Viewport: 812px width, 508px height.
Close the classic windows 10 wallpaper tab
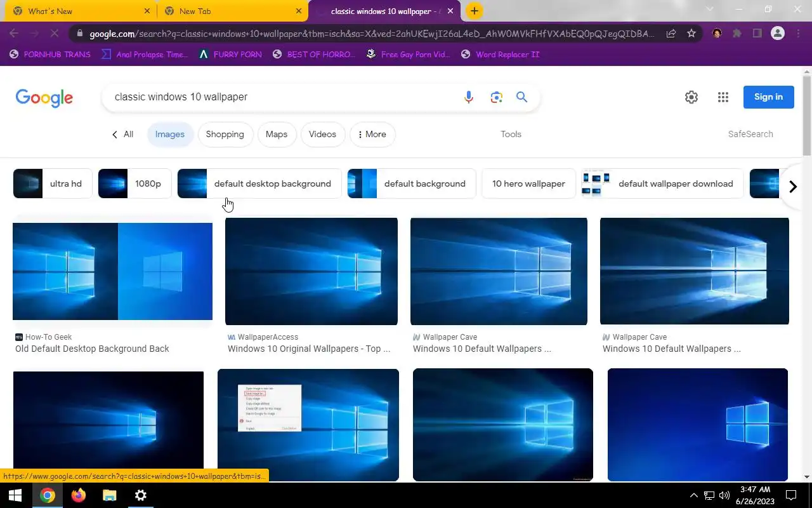click(450, 11)
